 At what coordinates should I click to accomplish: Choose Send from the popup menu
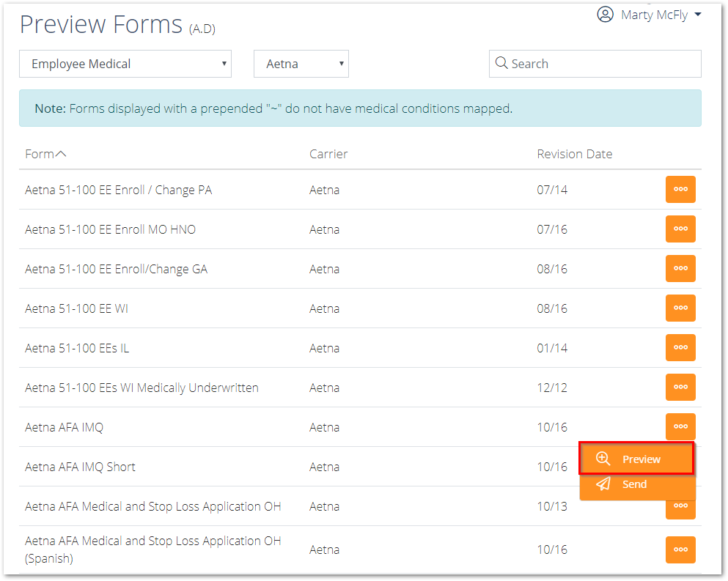point(636,485)
